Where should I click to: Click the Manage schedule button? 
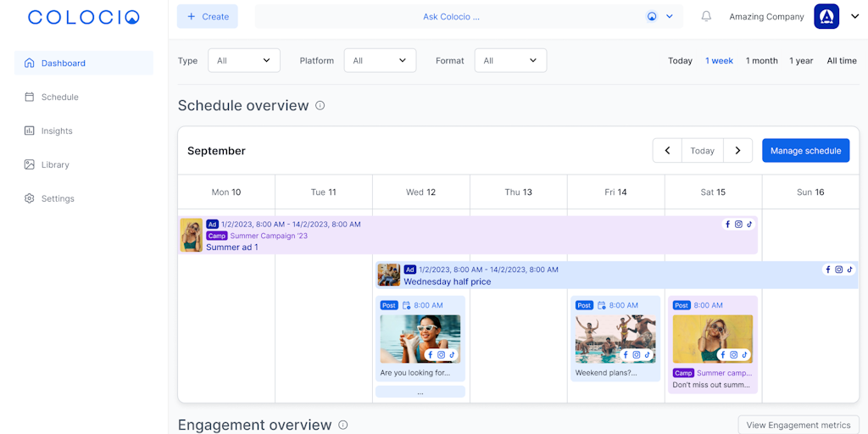click(805, 151)
